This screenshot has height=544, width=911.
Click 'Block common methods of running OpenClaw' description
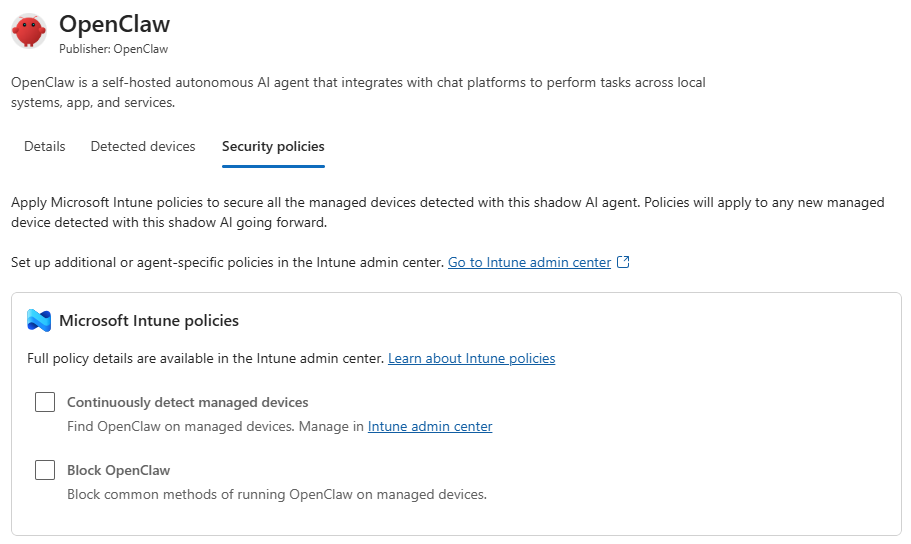click(x=277, y=495)
